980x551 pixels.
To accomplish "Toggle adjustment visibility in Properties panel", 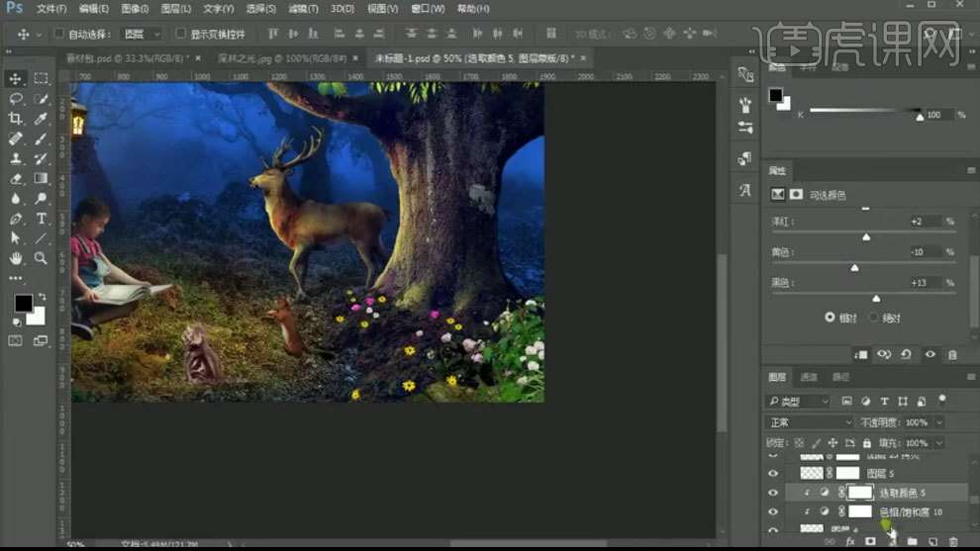I will point(930,355).
